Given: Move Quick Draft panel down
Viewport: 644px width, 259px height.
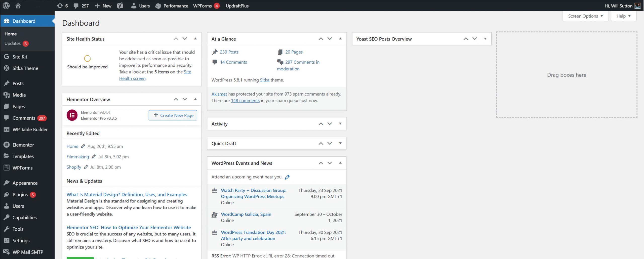Looking at the screenshot, I should point(330,143).
